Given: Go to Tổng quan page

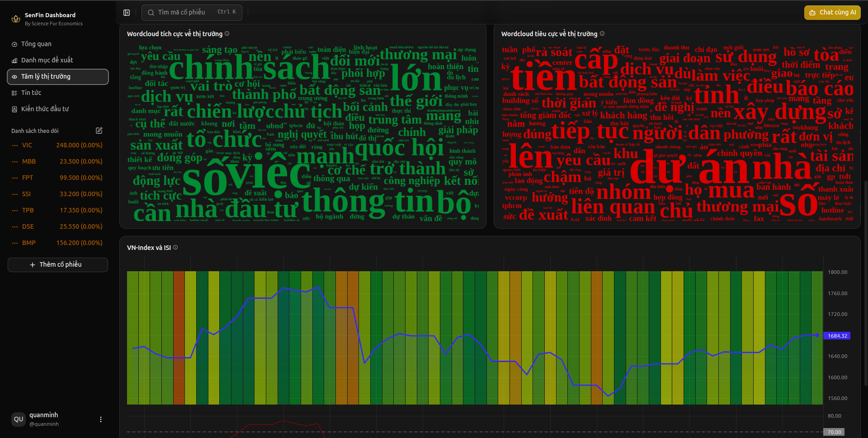Looking at the screenshot, I should [x=36, y=44].
